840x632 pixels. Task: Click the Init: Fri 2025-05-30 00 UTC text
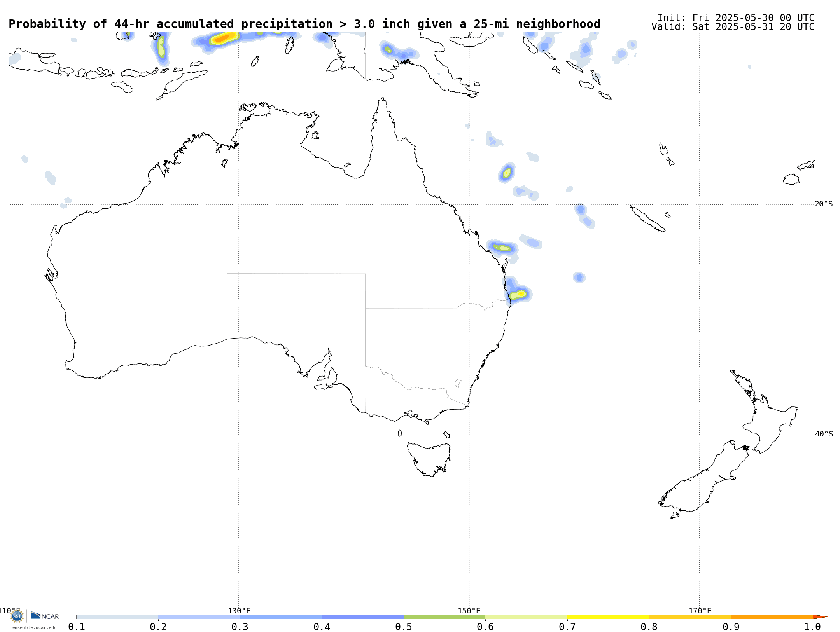point(736,18)
